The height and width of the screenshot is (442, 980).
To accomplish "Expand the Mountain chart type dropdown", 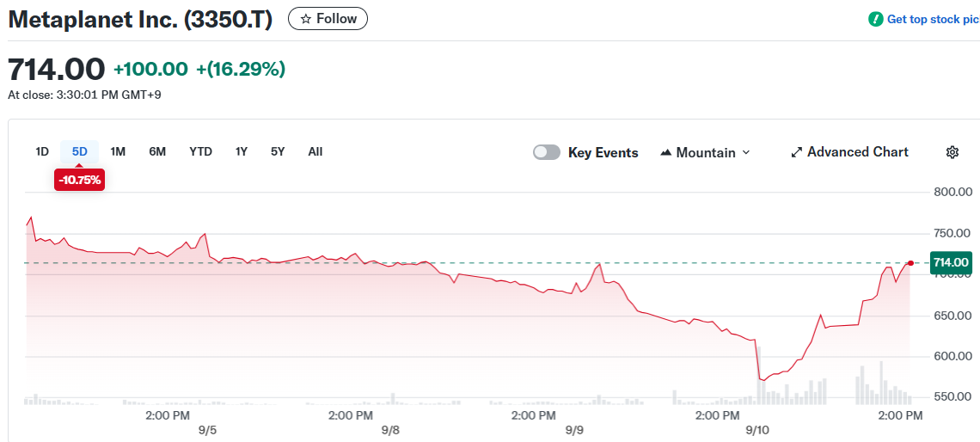I will [705, 152].
